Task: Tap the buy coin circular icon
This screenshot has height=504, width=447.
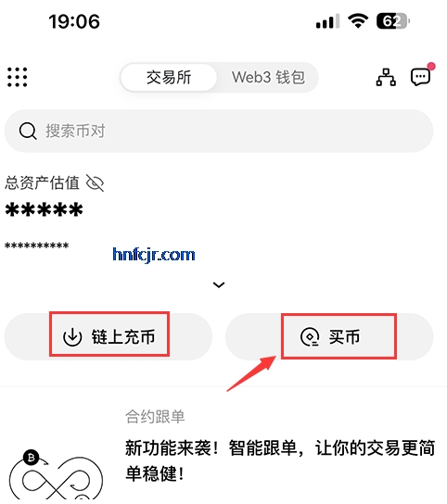Action: coord(310,337)
